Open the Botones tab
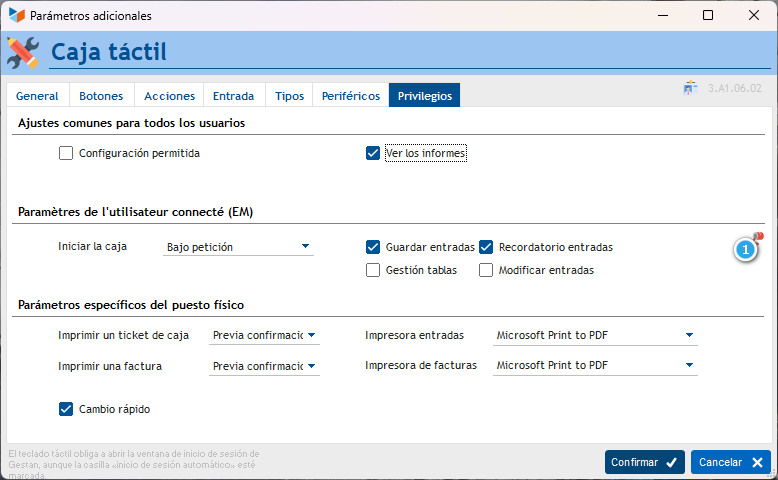The height and width of the screenshot is (480, 778). (x=101, y=96)
